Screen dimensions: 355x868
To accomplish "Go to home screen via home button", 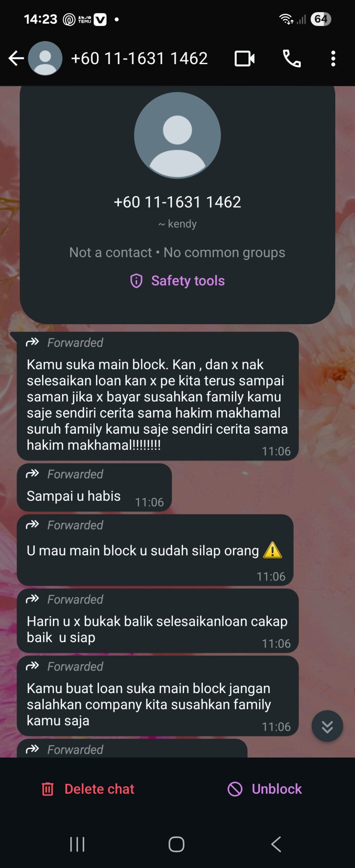I will click(x=177, y=844).
